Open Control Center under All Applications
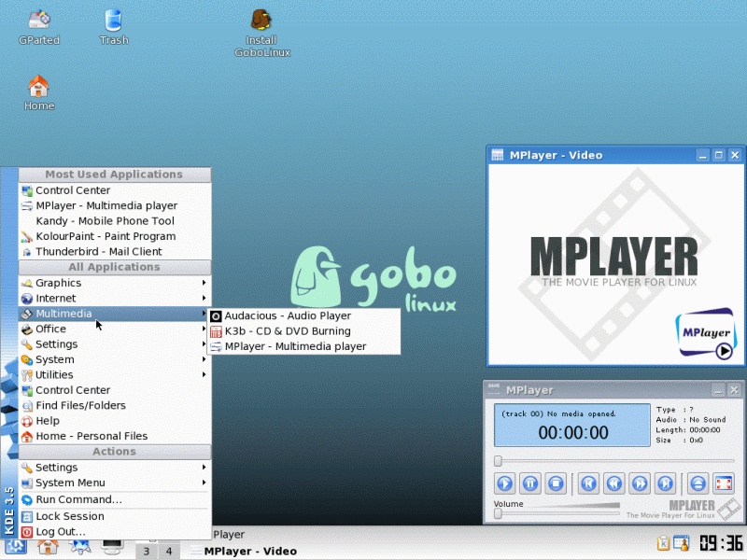 [115, 390]
